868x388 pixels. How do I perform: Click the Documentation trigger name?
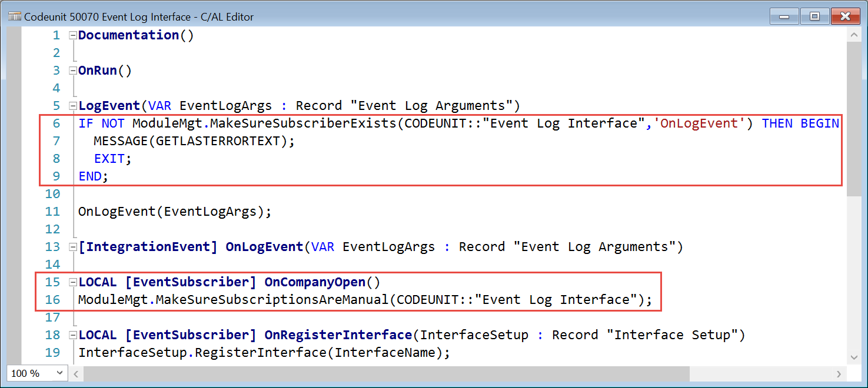(x=129, y=35)
